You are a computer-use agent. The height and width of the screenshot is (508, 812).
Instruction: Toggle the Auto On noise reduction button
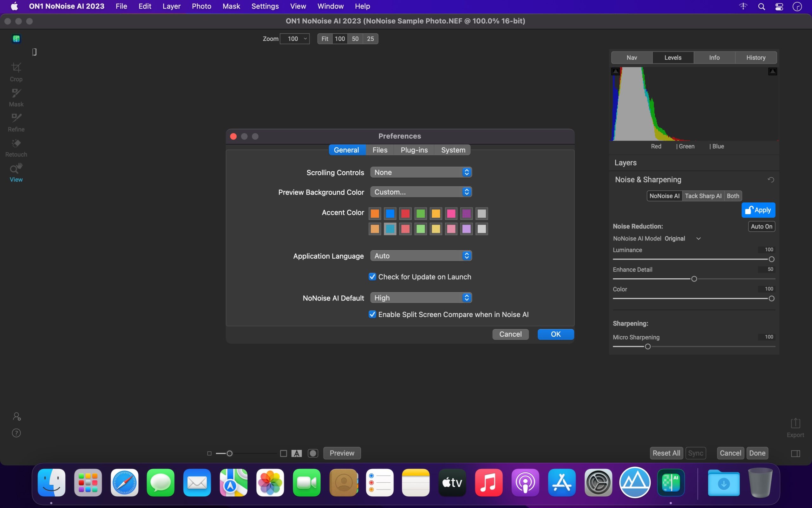[x=761, y=227]
